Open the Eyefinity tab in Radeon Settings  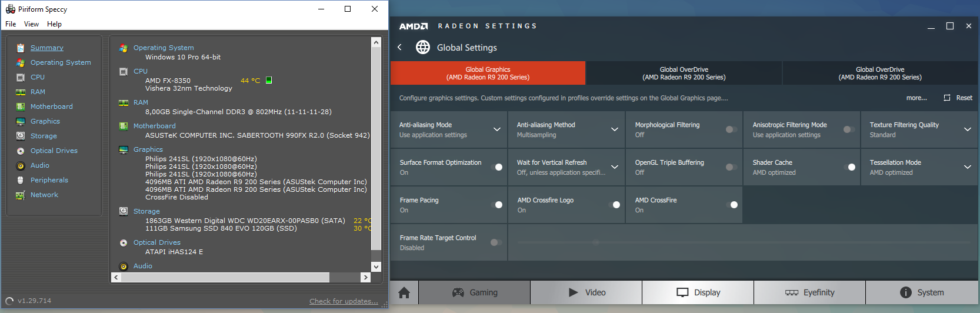(x=810, y=292)
